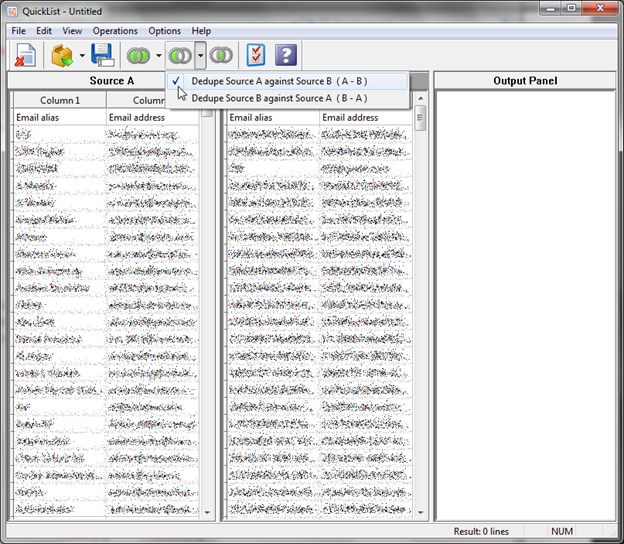624x544 pixels.
Task: Open the File menu
Action: (x=19, y=31)
